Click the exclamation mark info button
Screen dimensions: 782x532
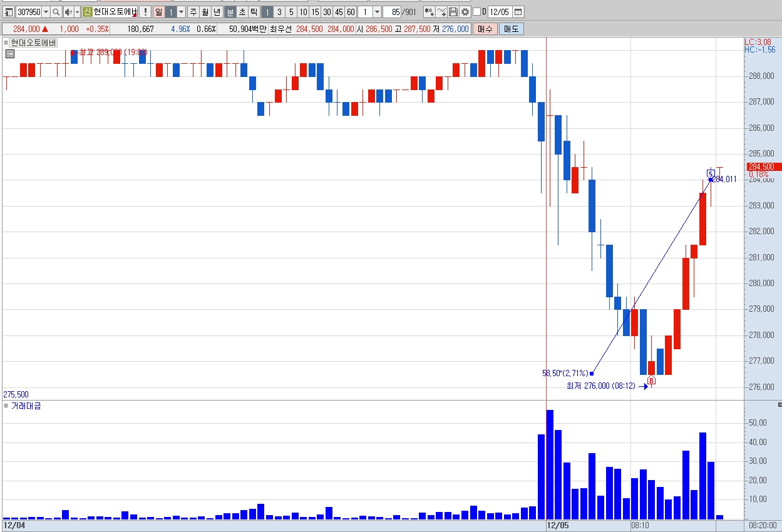click(145, 12)
